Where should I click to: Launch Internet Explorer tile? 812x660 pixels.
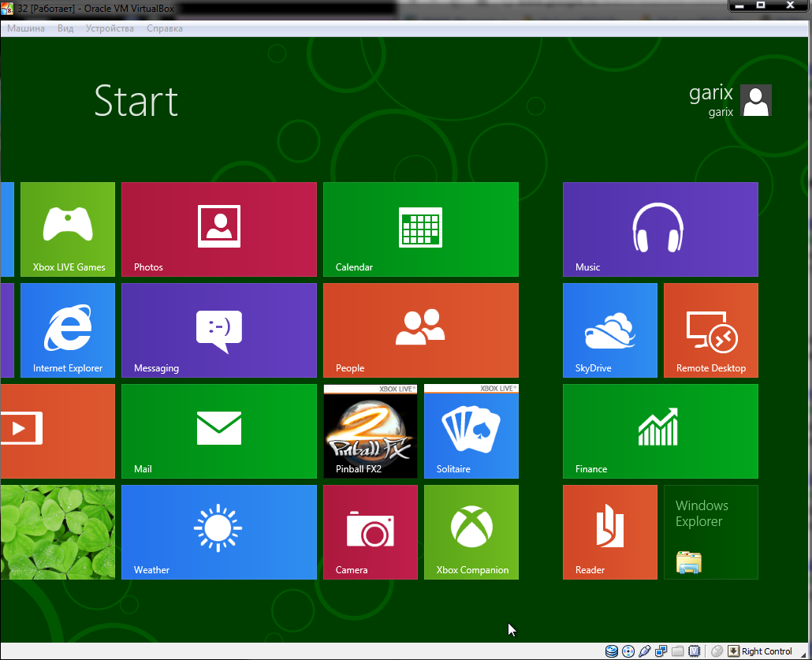pyautogui.click(x=68, y=330)
